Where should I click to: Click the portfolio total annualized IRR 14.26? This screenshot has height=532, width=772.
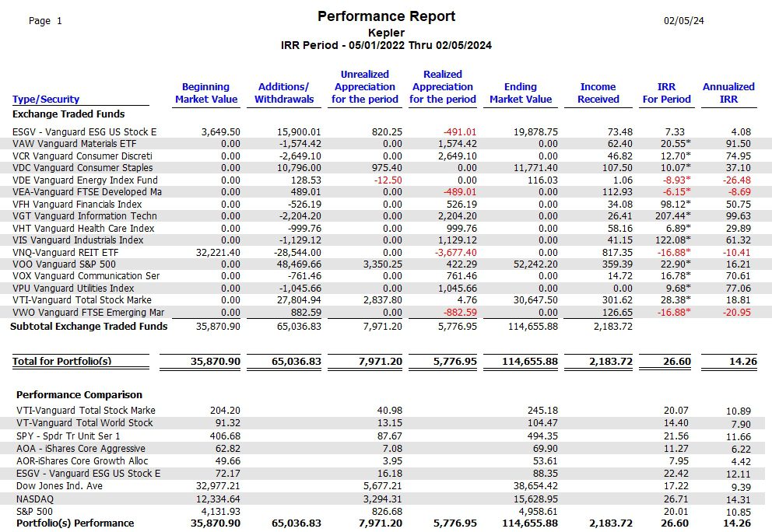pos(742,361)
